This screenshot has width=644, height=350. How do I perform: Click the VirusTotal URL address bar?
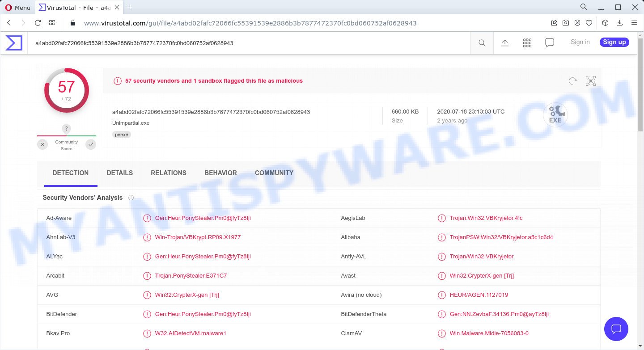tap(250, 23)
